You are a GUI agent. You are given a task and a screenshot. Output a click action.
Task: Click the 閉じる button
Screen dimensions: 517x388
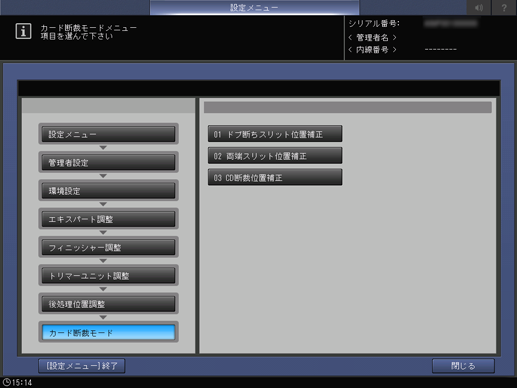tap(463, 366)
